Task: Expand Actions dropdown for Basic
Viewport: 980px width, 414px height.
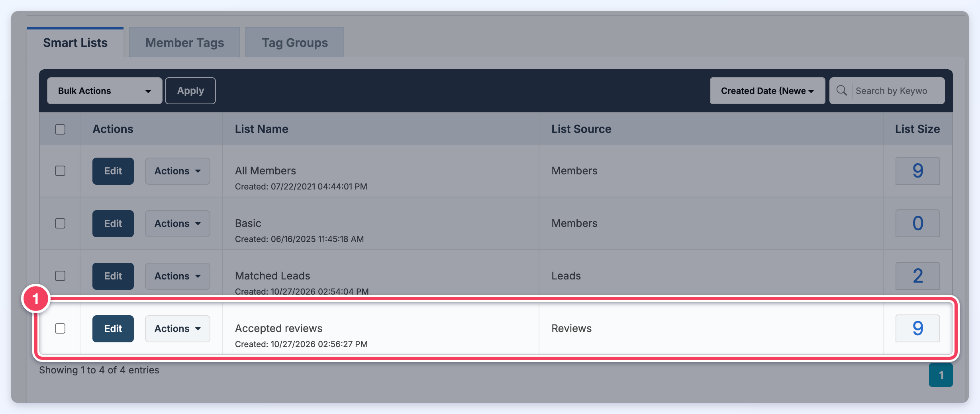Action: (177, 223)
